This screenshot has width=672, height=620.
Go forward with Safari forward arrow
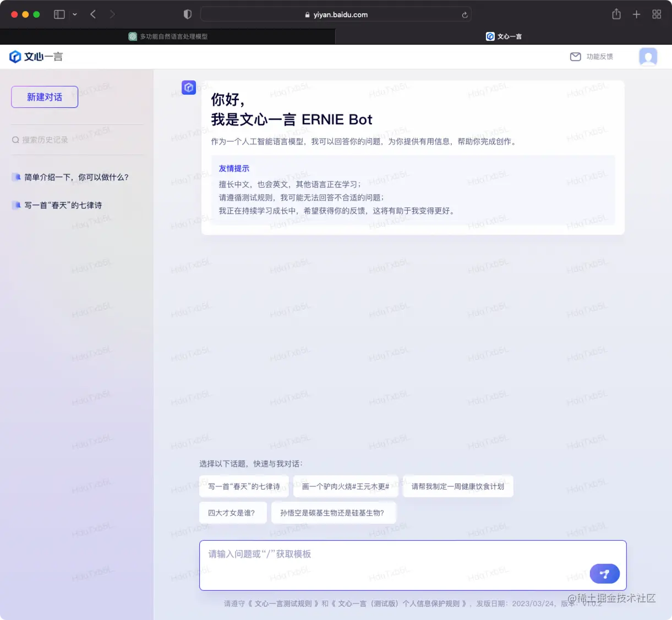[x=112, y=14]
